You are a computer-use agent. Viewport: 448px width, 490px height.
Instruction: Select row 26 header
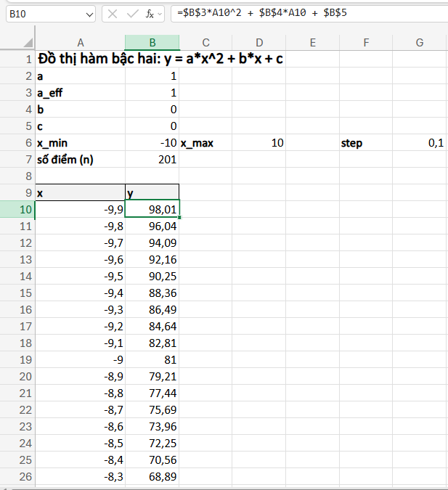17,476
